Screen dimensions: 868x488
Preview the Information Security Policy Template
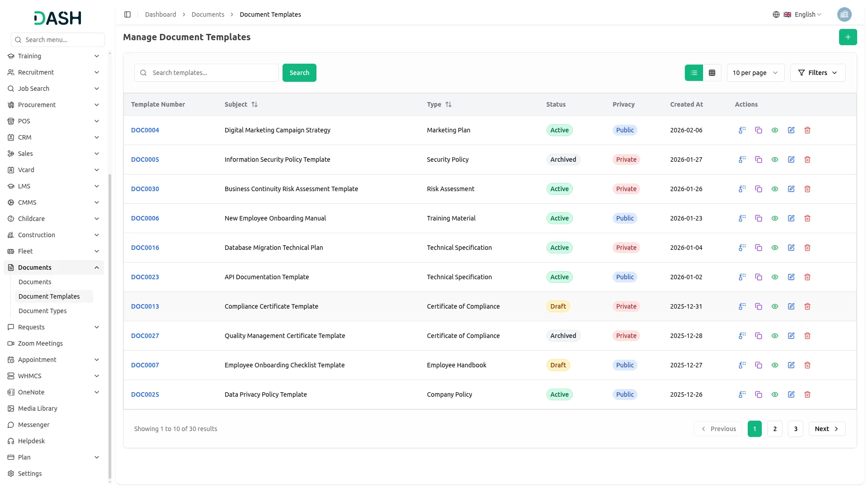point(775,160)
